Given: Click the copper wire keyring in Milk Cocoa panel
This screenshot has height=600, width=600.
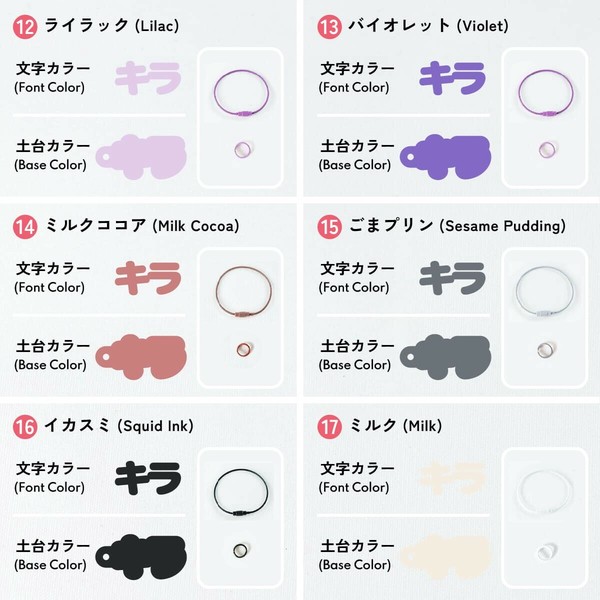Looking at the screenshot, I should pyautogui.click(x=244, y=292).
